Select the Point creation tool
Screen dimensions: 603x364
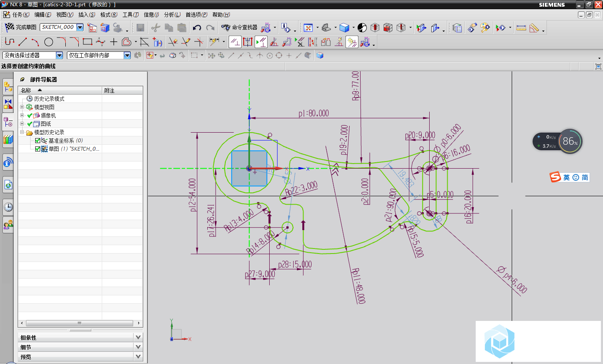[x=113, y=42]
